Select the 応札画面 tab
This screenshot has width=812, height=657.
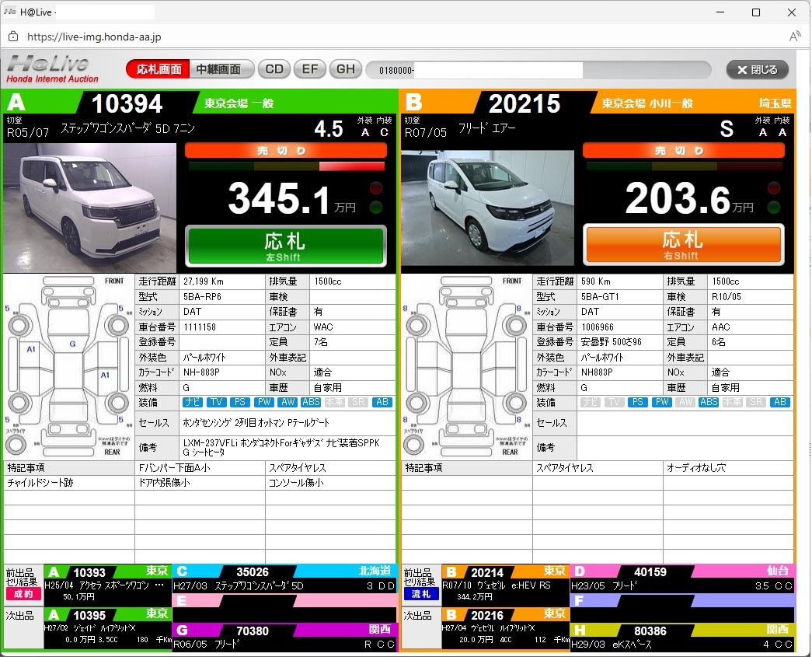pos(159,69)
